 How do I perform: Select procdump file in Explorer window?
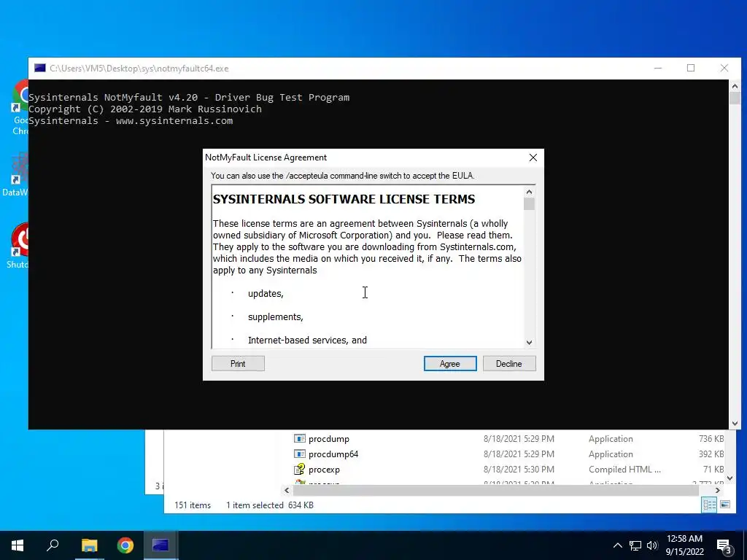329,438
